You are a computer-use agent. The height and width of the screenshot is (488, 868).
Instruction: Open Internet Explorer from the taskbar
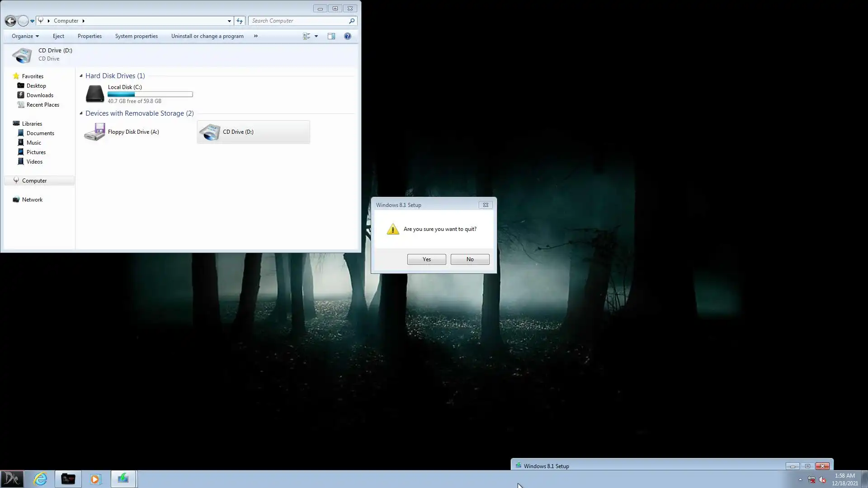pos(40,479)
